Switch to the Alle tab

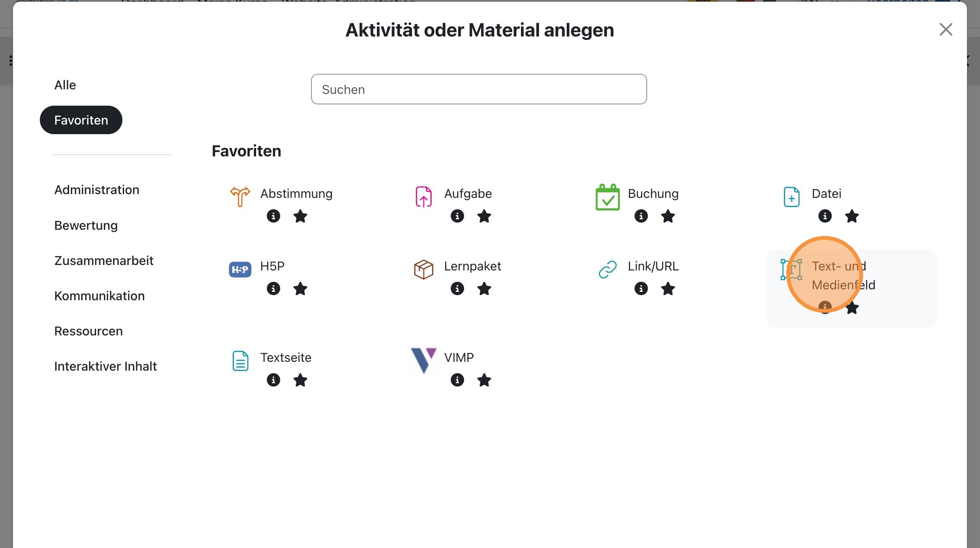click(65, 85)
